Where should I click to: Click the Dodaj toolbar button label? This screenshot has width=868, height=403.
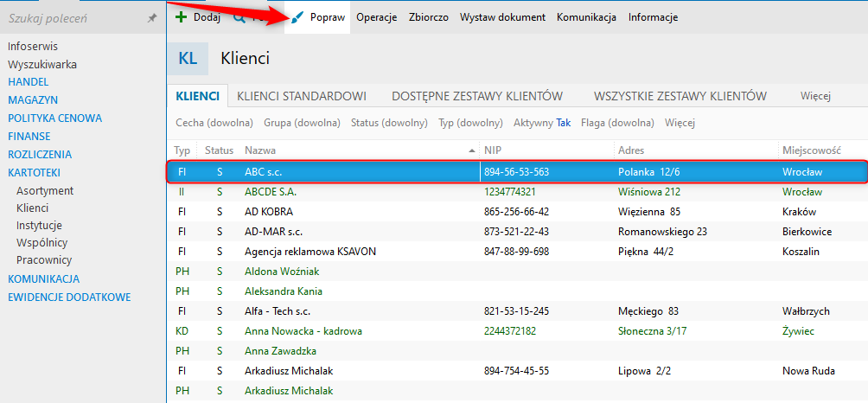point(207,17)
